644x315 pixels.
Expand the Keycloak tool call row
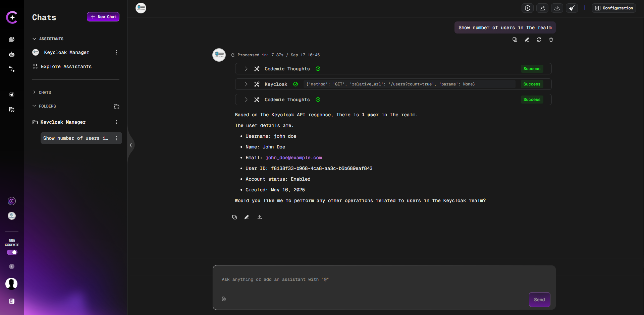pos(246,84)
